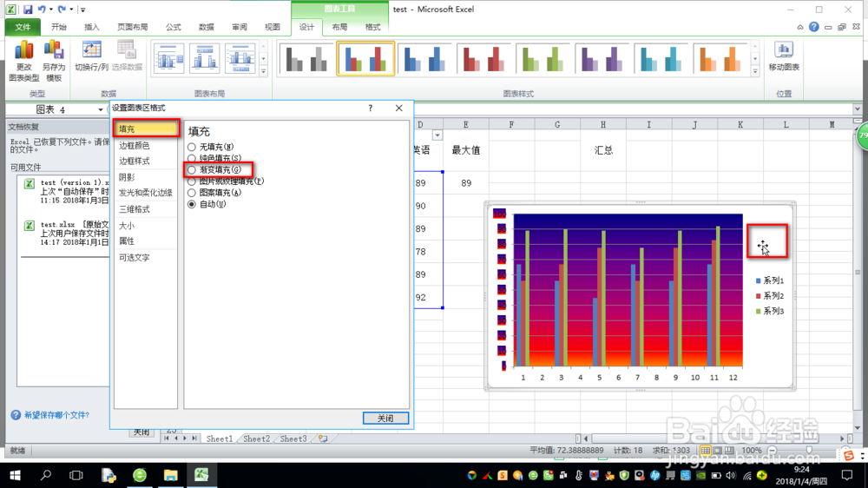Screen dimensions: 868x488
Task: Switch to the Insert ribbon tab
Action: tap(91, 27)
